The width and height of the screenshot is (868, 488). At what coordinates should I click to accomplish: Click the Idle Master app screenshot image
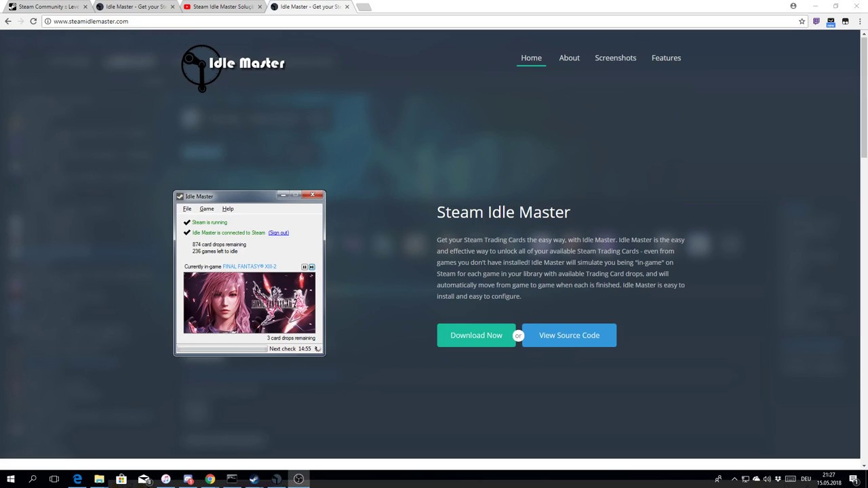point(250,273)
